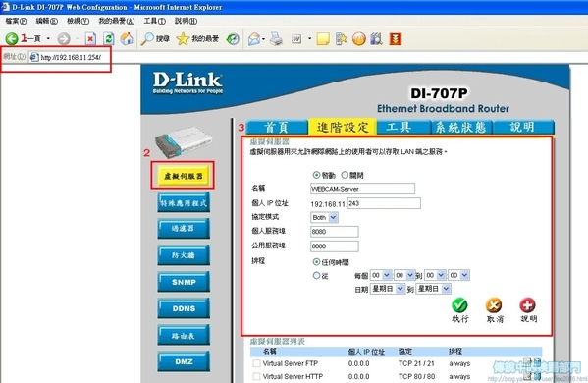Stop page loading with the red X icon

pos(90,38)
